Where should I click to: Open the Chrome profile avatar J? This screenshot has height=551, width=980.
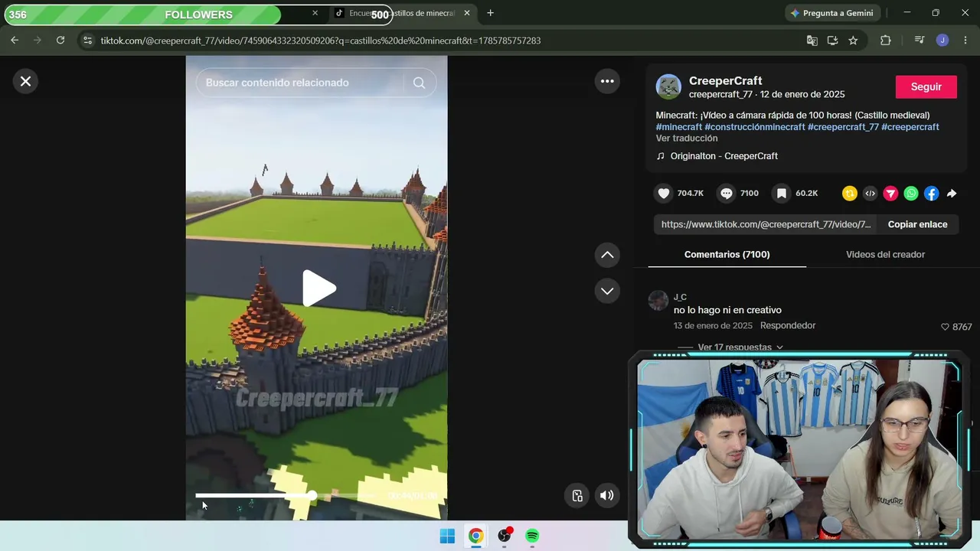942,41
